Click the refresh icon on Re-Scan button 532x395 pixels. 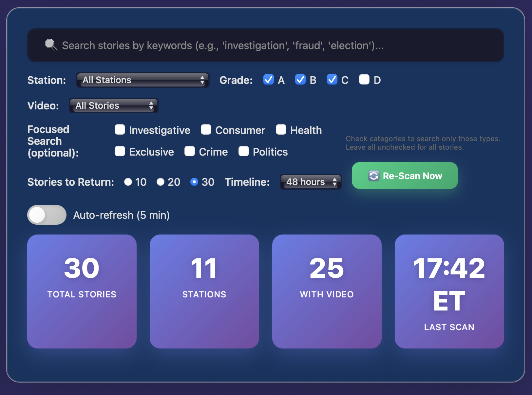pos(374,176)
